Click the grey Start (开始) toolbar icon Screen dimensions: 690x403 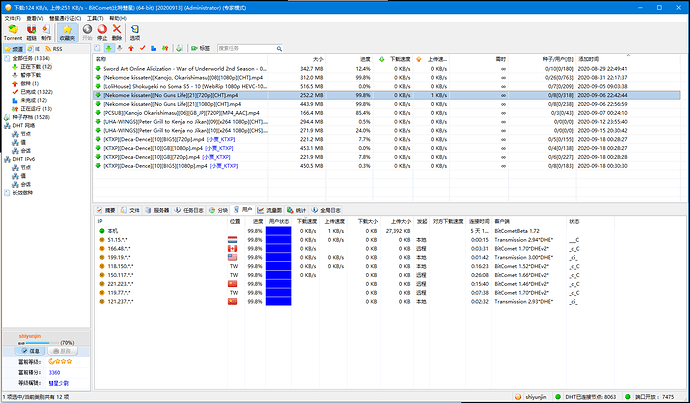click(x=88, y=32)
